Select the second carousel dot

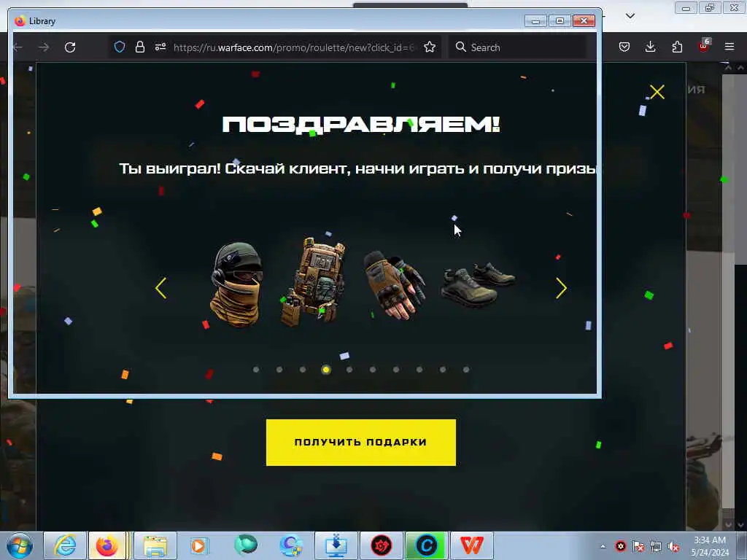(x=279, y=370)
